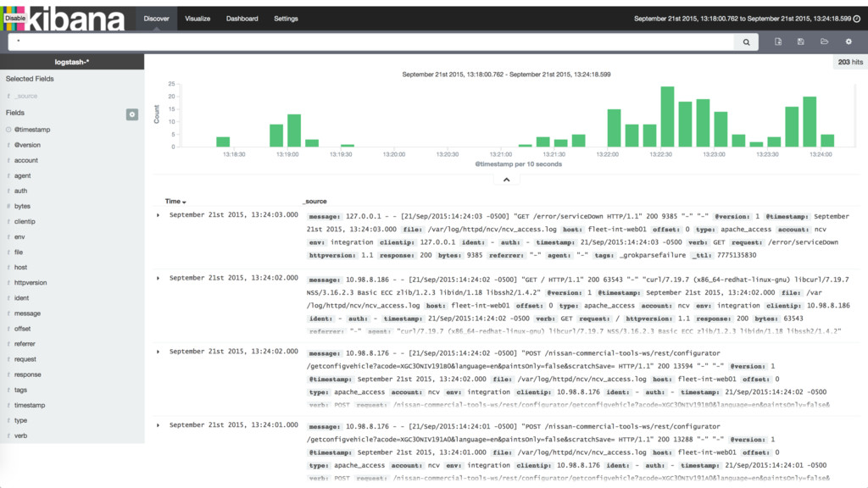Open the Dashboard tab
The height and width of the screenshot is (488, 868).
tap(242, 19)
